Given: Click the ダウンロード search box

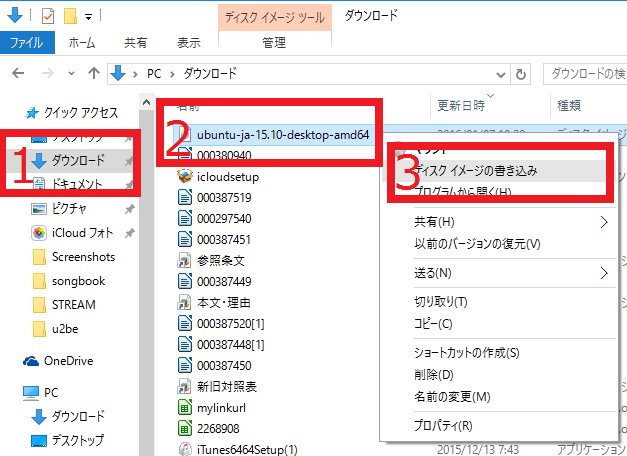Looking at the screenshot, I should coord(585,73).
